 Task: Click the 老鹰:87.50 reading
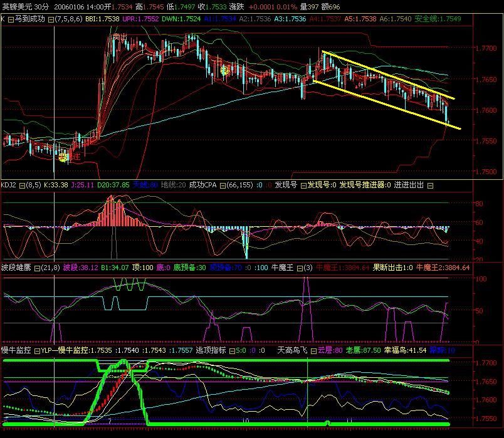[363, 350]
